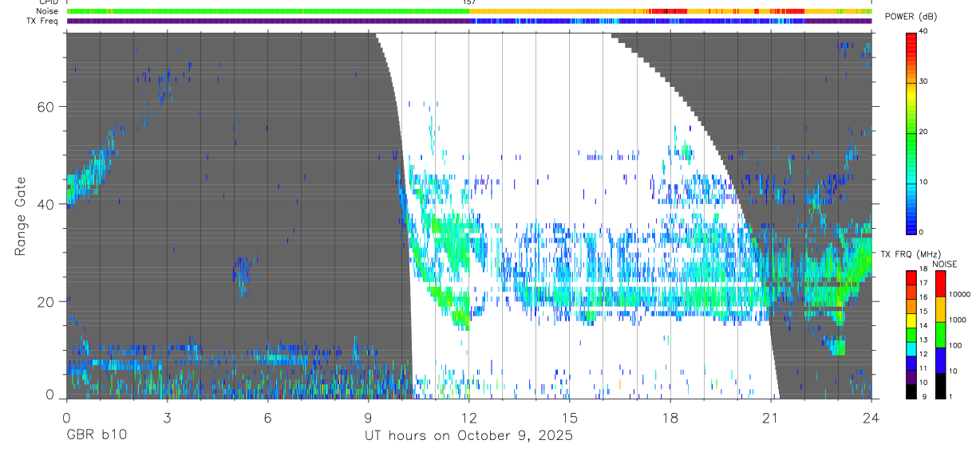Viewport: 980px width, 452px height.
Task: Click the '30' tick on the POWER scale
Action: pyautogui.click(x=924, y=81)
